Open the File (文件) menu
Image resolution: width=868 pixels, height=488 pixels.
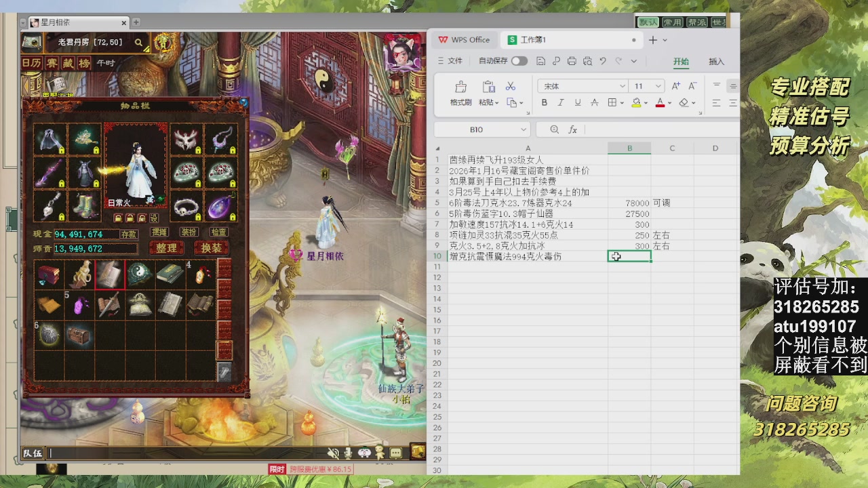click(450, 61)
